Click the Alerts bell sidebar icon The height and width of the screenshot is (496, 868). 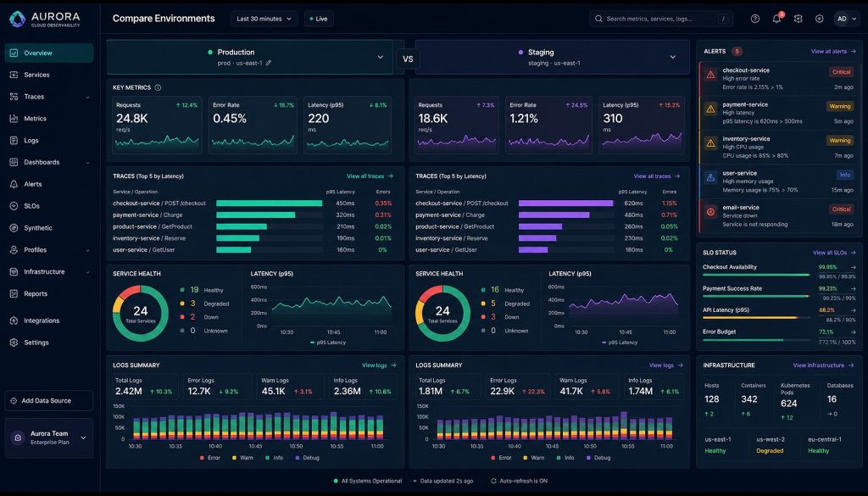(x=14, y=184)
